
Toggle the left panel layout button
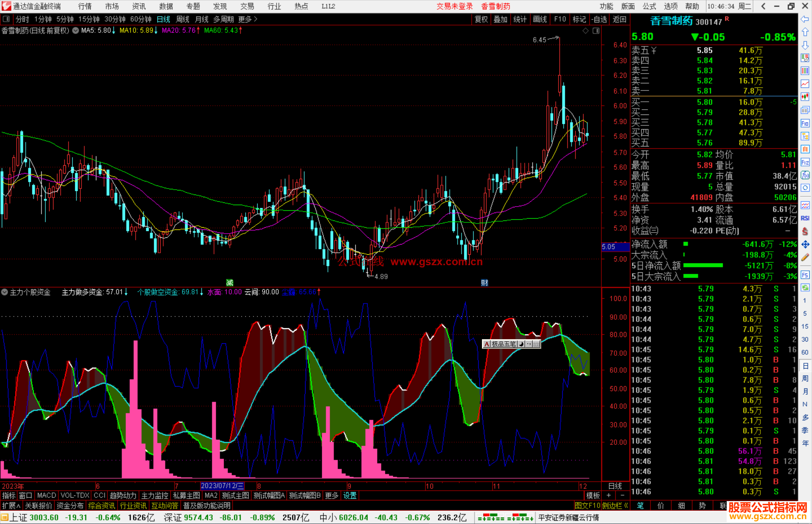(x=6, y=19)
